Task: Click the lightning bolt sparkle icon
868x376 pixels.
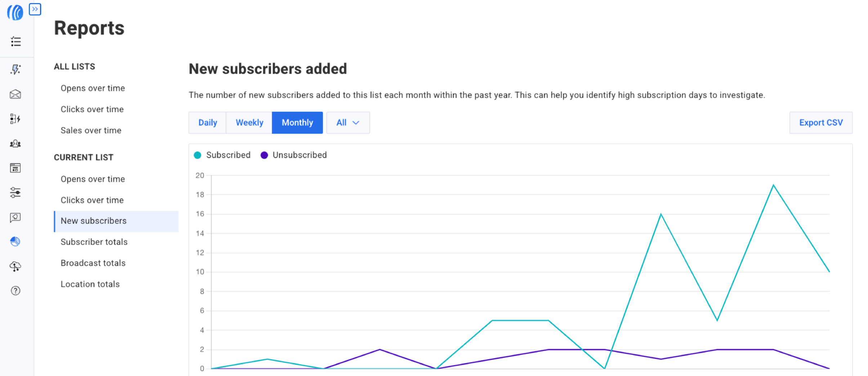Action: click(x=15, y=69)
